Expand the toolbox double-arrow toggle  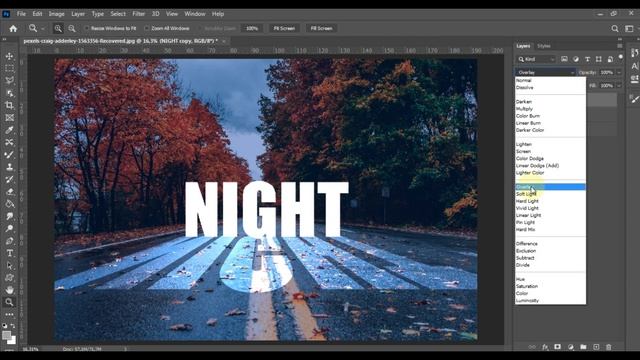4,40
